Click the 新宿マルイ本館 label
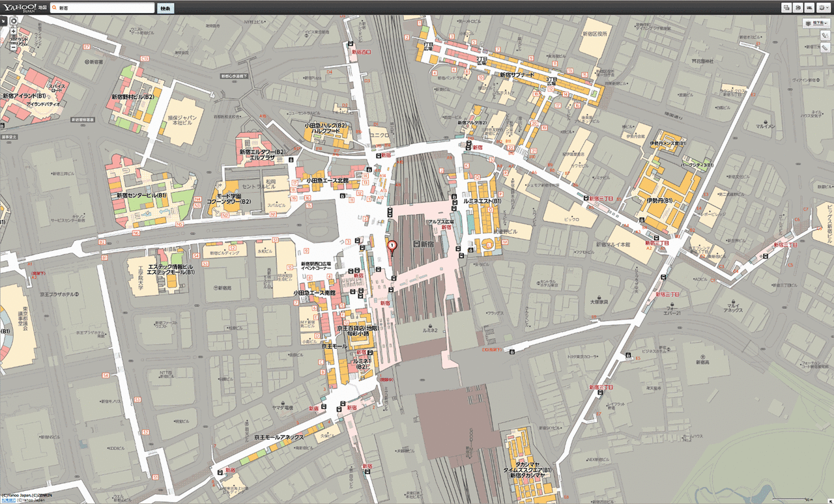 click(614, 244)
